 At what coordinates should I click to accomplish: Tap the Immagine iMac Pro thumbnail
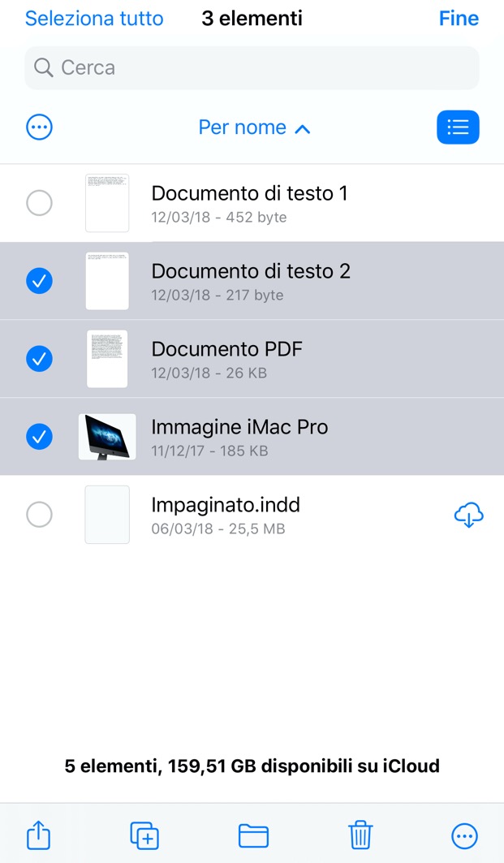(107, 437)
